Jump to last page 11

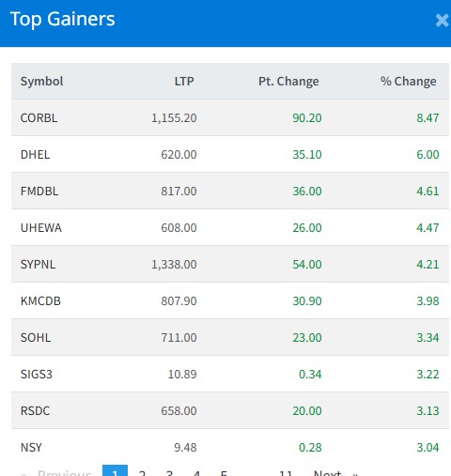(286, 471)
